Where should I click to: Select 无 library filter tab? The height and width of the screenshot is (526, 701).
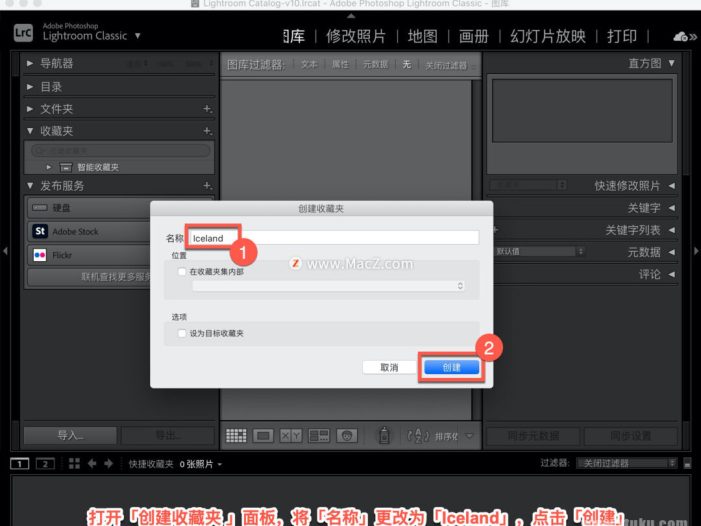(x=406, y=65)
